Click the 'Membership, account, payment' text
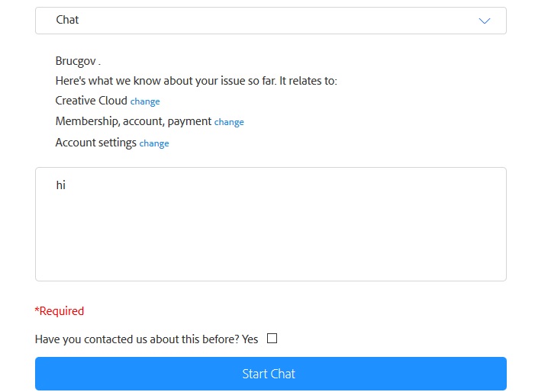Screen dimensions: 535x392 click(133, 121)
